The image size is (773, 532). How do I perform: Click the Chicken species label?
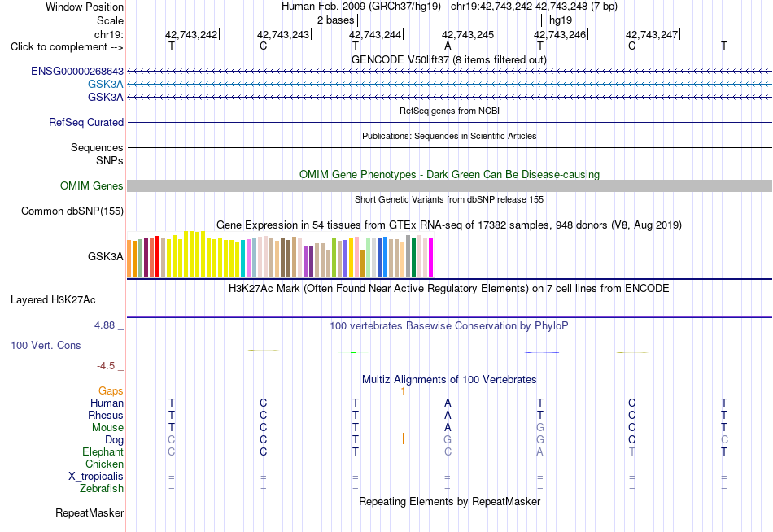click(104, 464)
